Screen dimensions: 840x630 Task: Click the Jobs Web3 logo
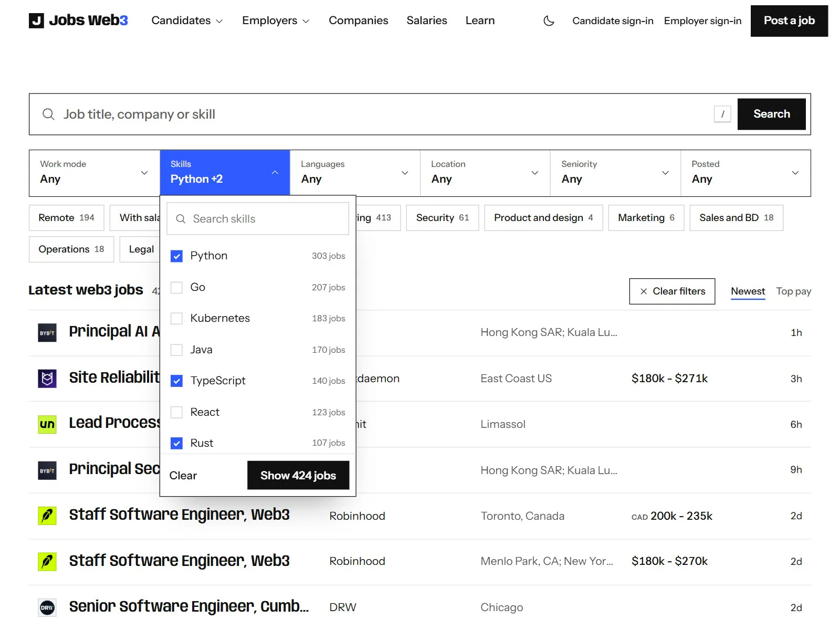point(78,20)
